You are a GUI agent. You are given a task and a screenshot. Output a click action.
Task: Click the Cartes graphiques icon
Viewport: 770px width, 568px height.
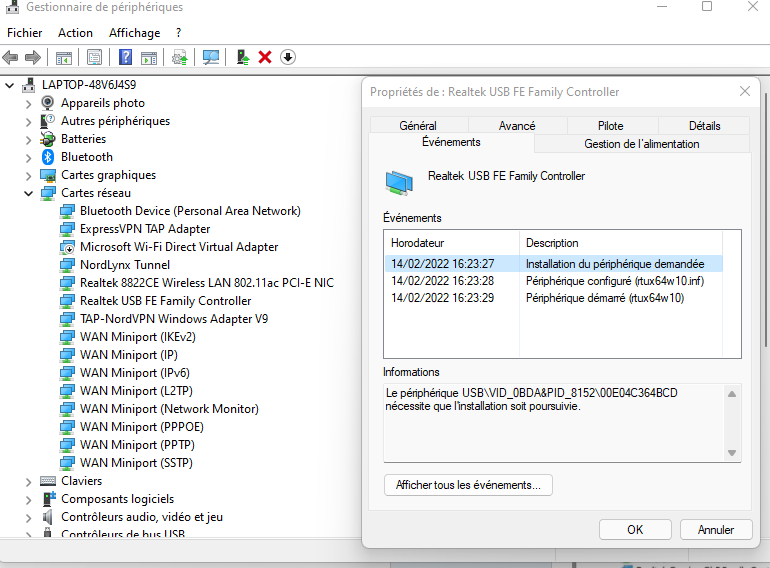[x=48, y=175]
